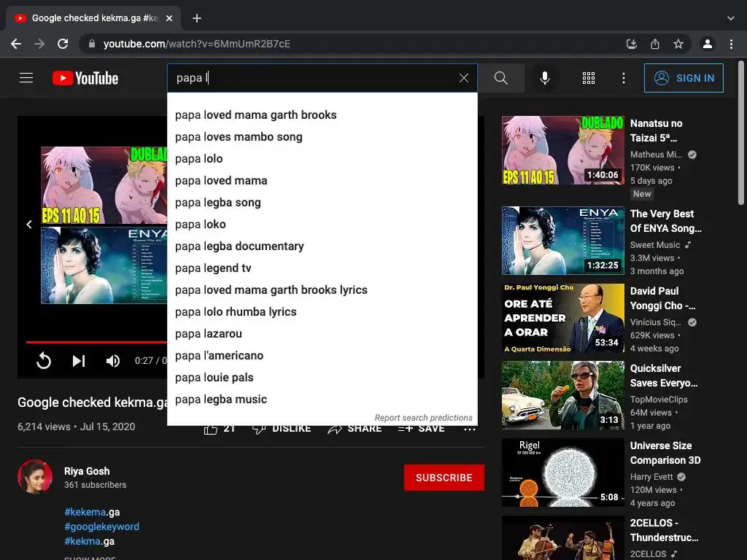The width and height of the screenshot is (747, 560).
Task: Click the red video progress bar
Action: click(96, 342)
